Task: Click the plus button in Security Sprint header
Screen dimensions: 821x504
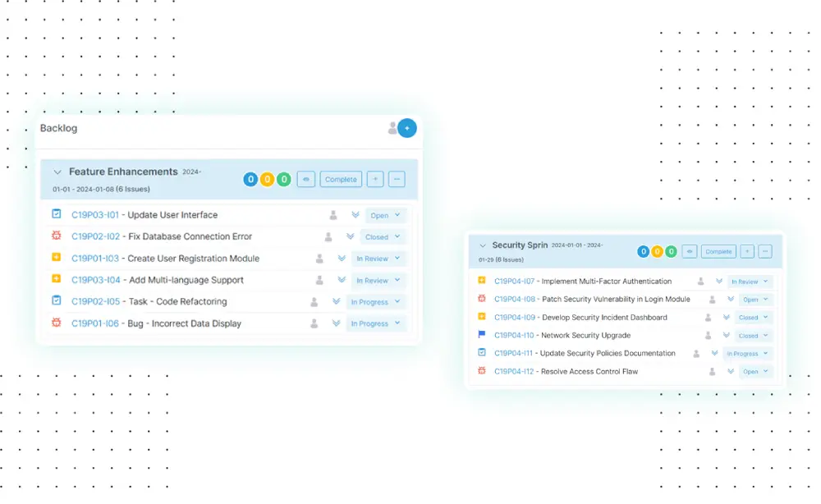Action: click(x=746, y=252)
